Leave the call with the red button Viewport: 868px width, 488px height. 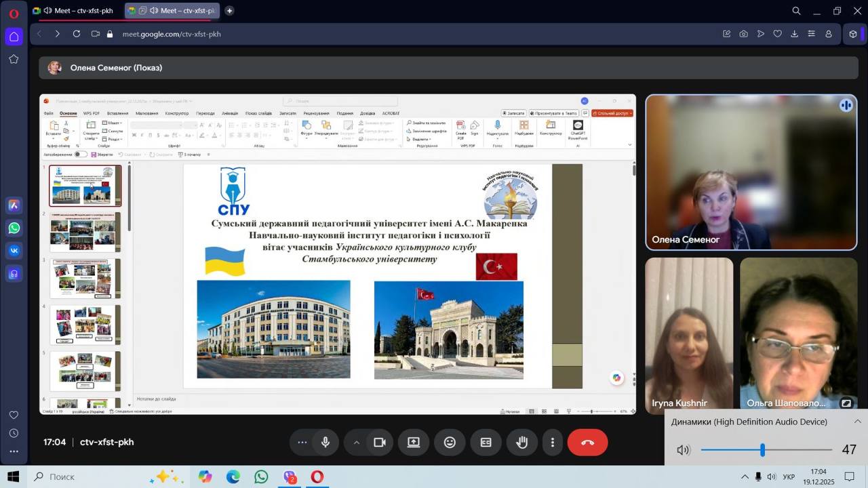587,443
